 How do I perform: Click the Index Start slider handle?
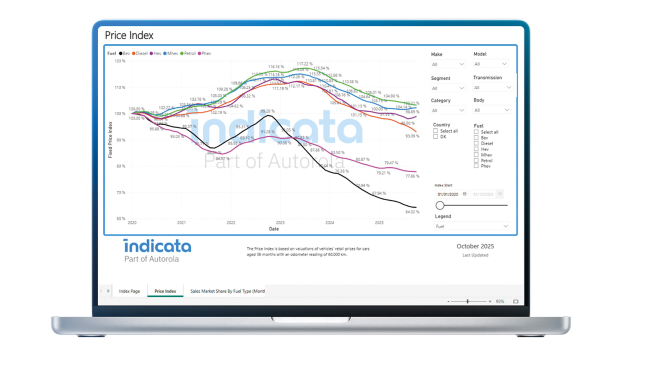coord(440,205)
